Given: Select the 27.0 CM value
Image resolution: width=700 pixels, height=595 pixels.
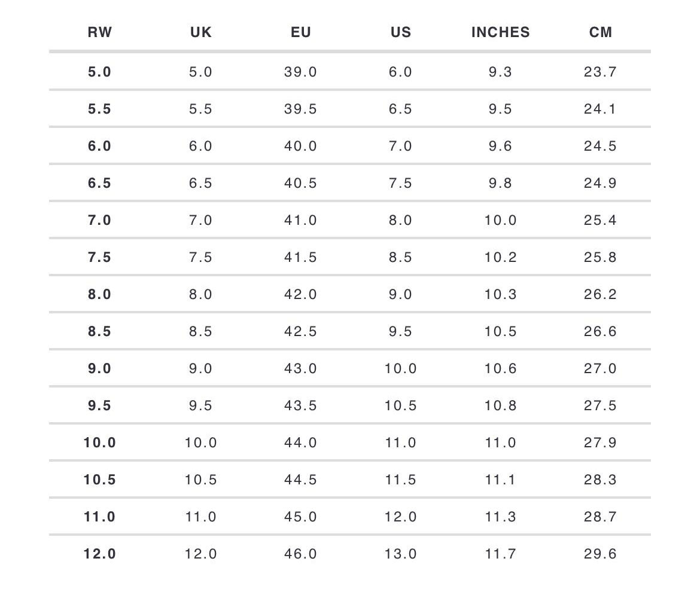Looking at the screenshot, I should [x=600, y=369].
